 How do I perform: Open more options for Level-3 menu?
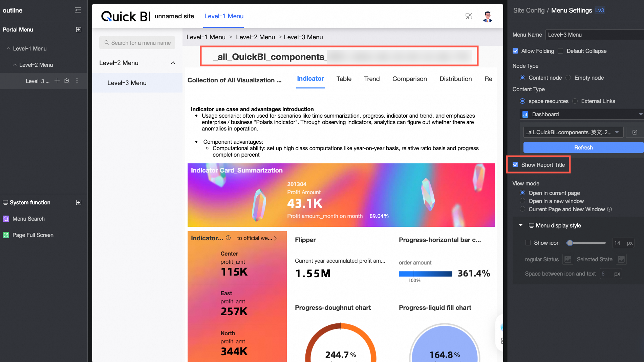(x=77, y=81)
